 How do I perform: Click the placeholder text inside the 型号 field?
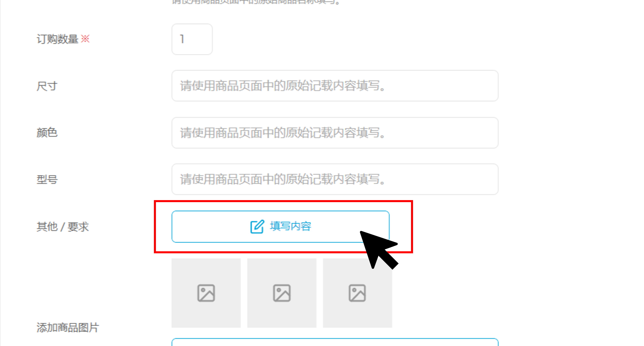[282, 180]
